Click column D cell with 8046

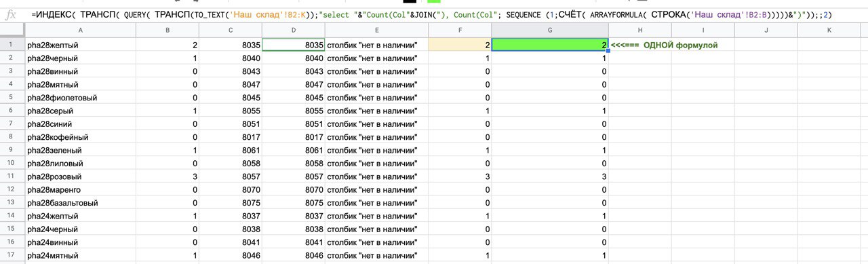294,255
